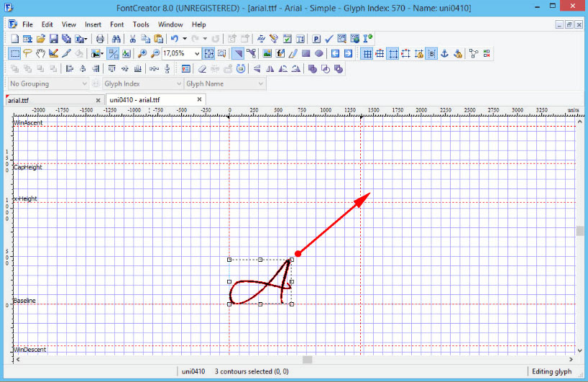588x382 pixels.
Task: Pick the knife cut tool
Action: point(66,54)
